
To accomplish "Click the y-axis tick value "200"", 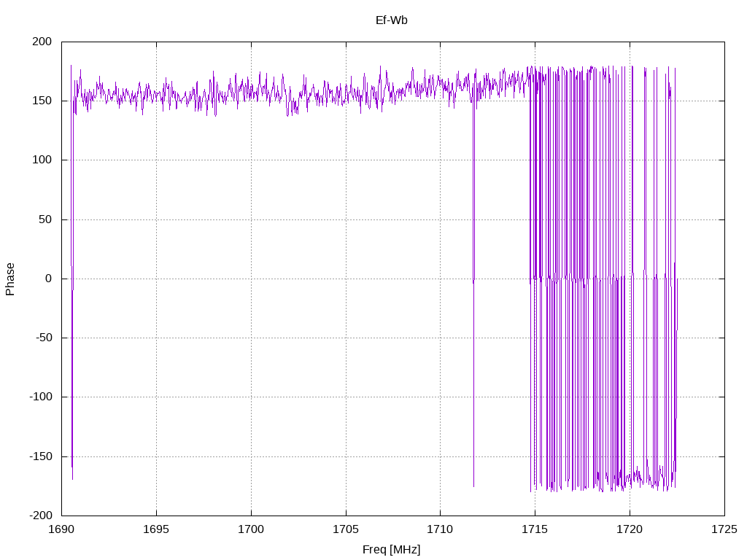I will pyautogui.click(x=42, y=42).
